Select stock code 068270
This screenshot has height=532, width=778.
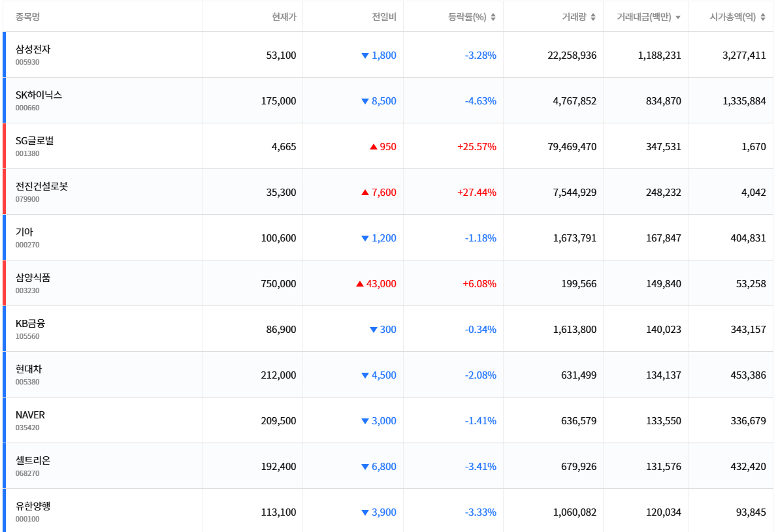coord(27,473)
